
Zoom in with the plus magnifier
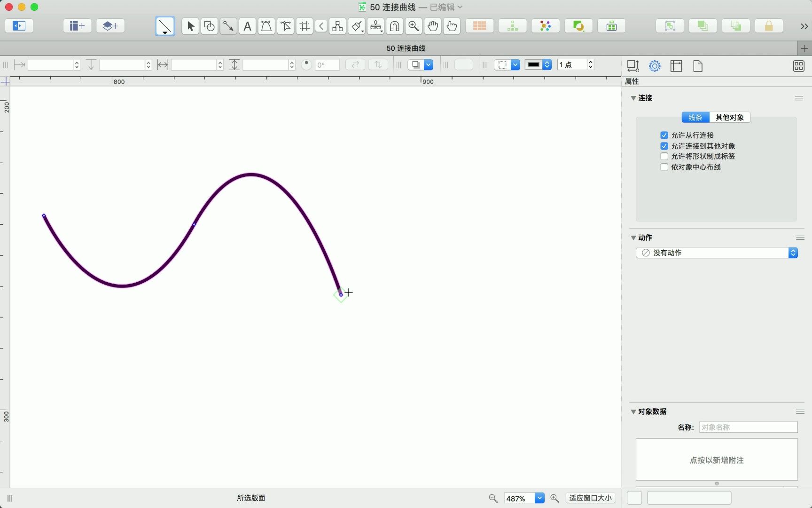554,498
